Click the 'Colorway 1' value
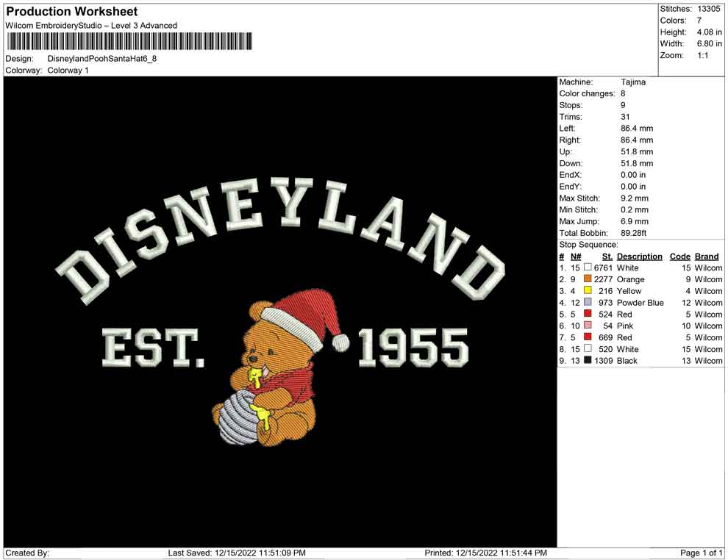Screen dimensions: 728x560 pos(68,71)
